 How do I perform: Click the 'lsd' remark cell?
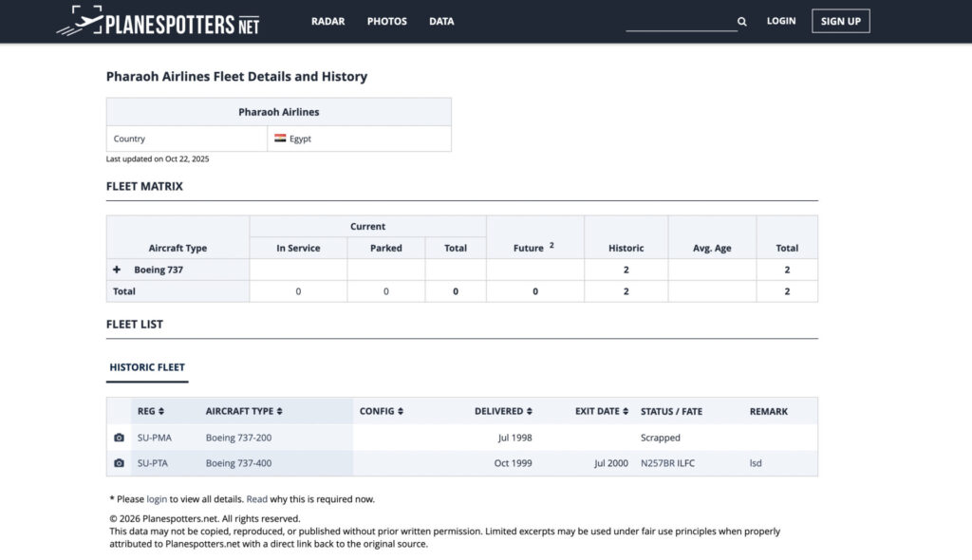click(756, 463)
